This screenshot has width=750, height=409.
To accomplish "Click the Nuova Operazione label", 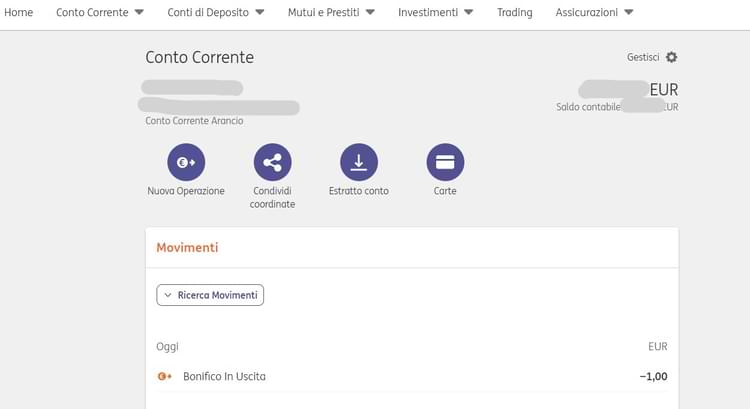I will pyautogui.click(x=186, y=191).
